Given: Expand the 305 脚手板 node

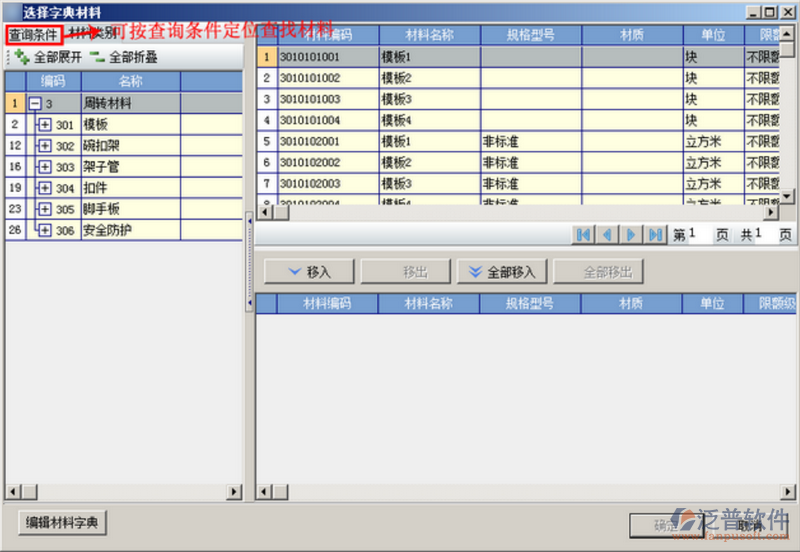Looking at the screenshot, I should [45, 209].
